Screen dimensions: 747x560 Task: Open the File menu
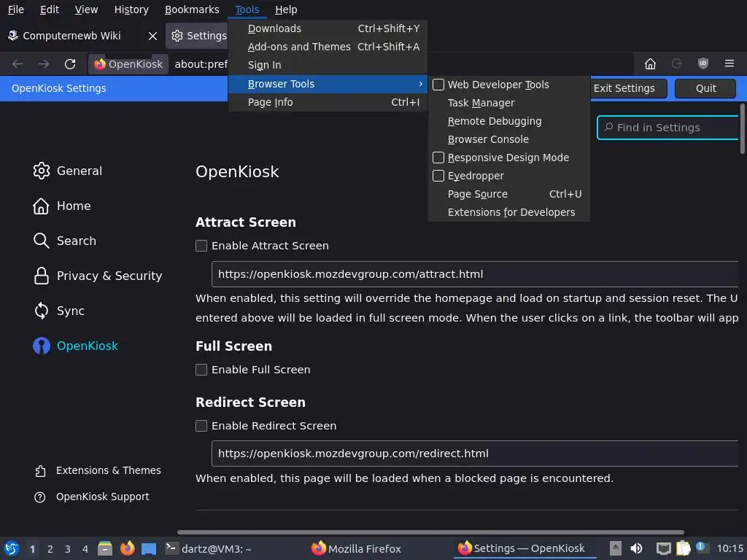coord(16,9)
